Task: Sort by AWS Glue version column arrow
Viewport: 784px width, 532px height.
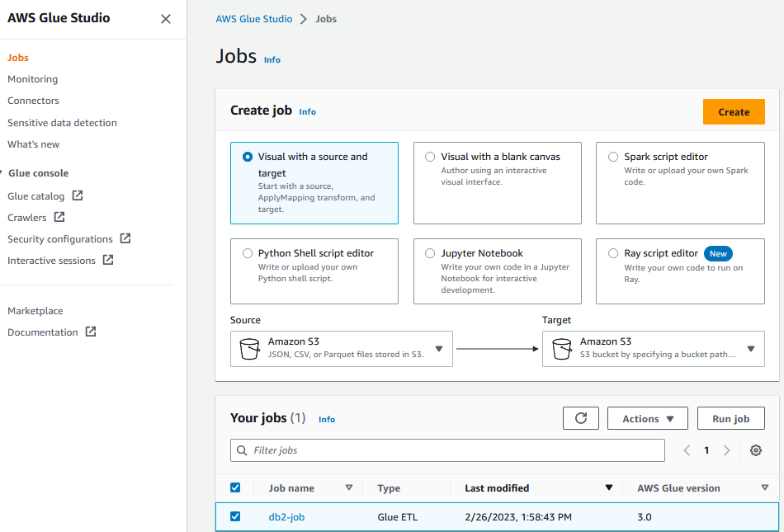Action: [x=764, y=487]
